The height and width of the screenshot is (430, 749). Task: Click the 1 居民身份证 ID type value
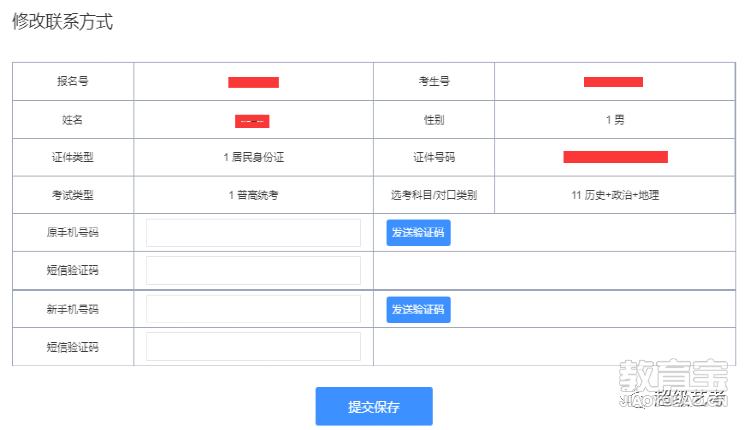pyautogui.click(x=254, y=157)
